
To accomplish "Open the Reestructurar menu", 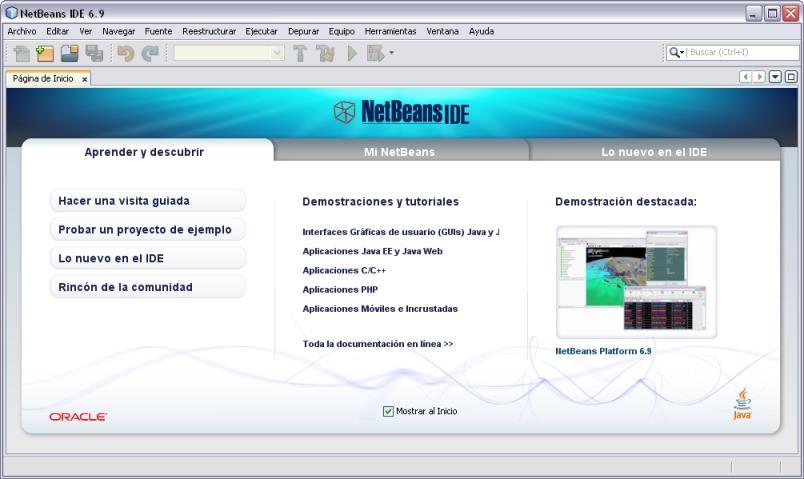I will click(x=209, y=31).
